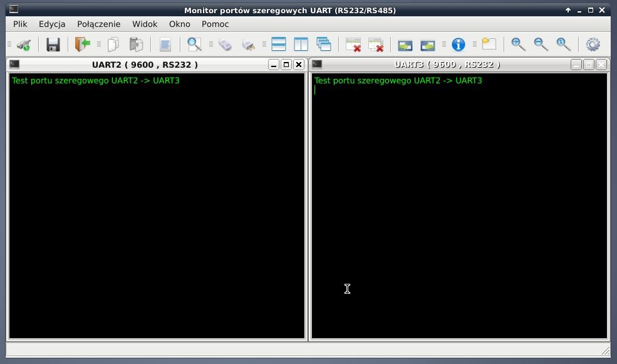Click the new serial connection icon
Viewport: 617px width, 364px height.
click(x=24, y=44)
